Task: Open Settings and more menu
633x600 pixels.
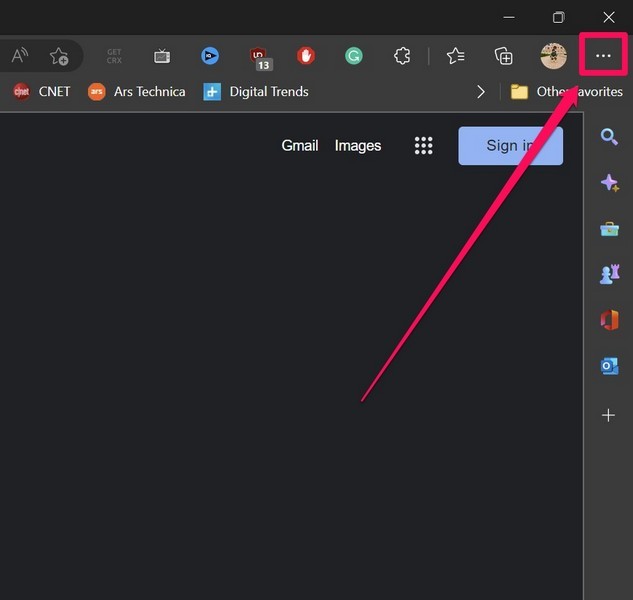Action: pyautogui.click(x=603, y=55)
